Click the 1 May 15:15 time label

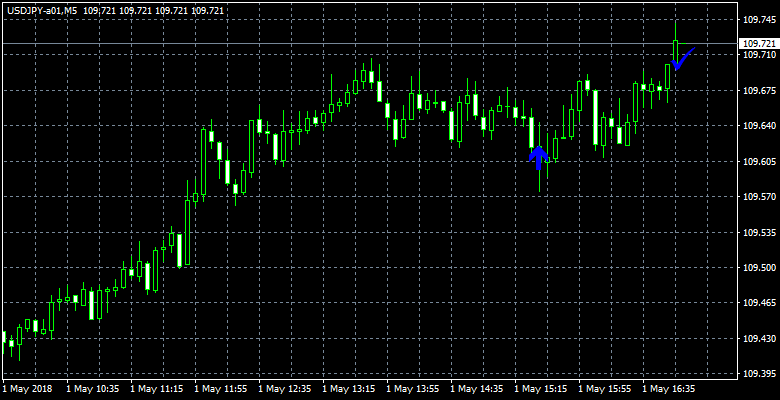[x=539, y=388]
